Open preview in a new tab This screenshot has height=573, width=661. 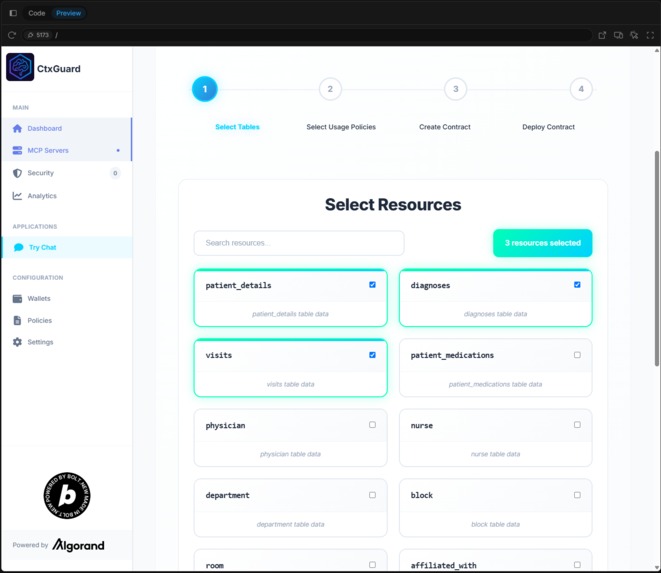(x=602, y=35)
